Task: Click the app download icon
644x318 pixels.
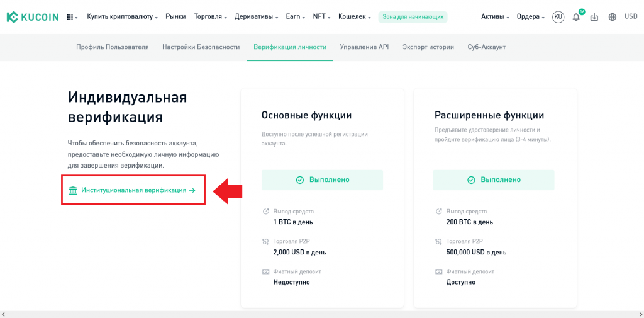Action: 594,17
